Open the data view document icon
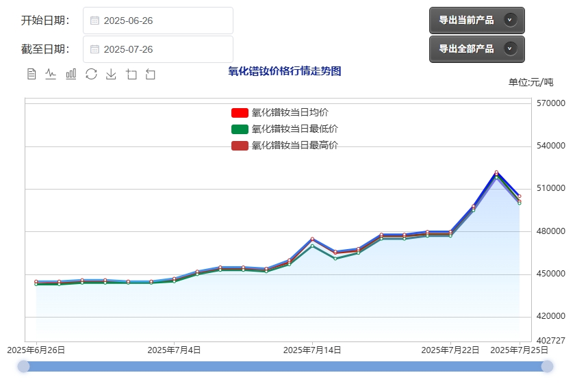The height and width of the screenshot is (388, 588). tap(31, 74)
